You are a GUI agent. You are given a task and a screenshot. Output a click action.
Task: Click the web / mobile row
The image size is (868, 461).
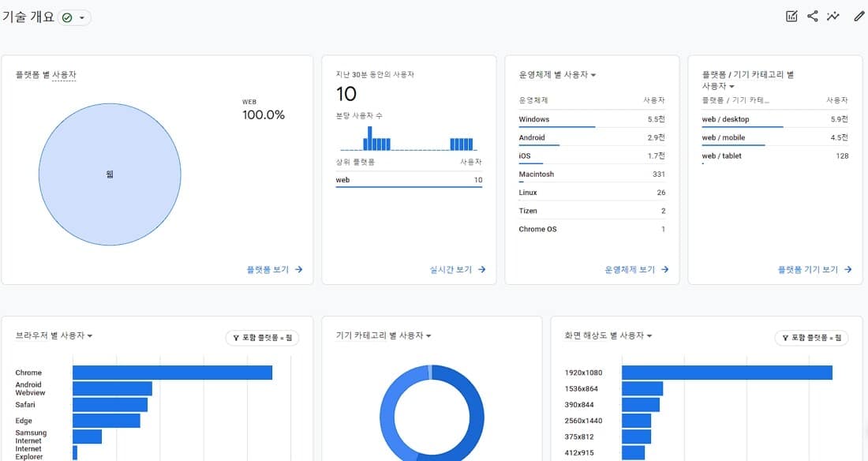[x=775, y=137]
